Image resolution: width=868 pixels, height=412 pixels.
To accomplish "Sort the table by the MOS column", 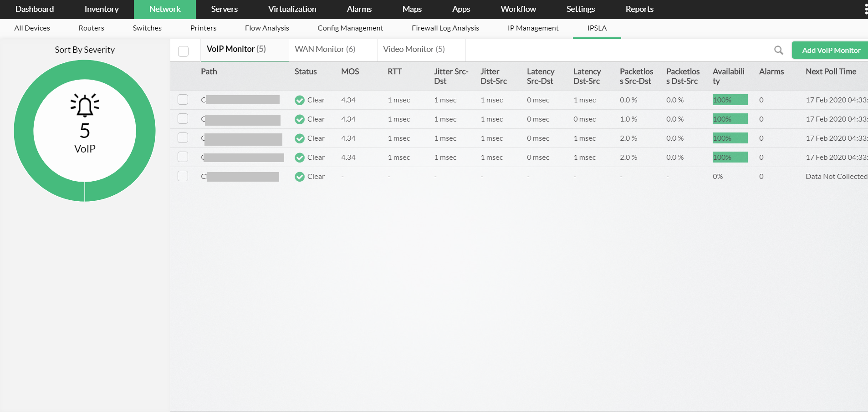I will (350, 71).
